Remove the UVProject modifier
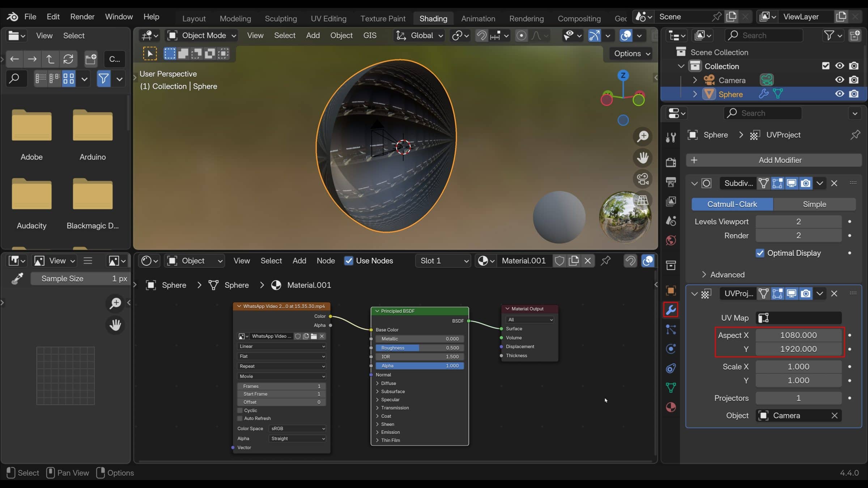Image resolution: width=868 pixels, height=488 pixels. click(x=834, y=293)
